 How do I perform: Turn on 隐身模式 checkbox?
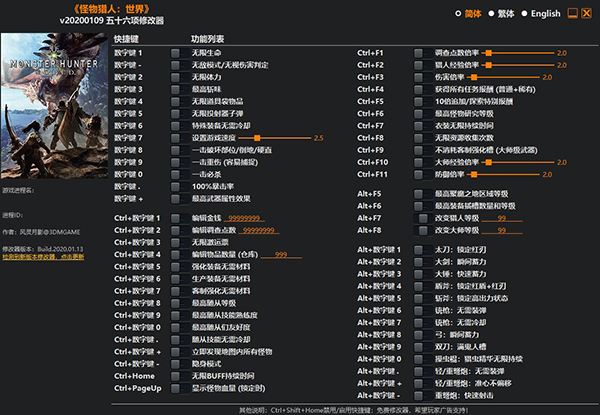[176, 363]
